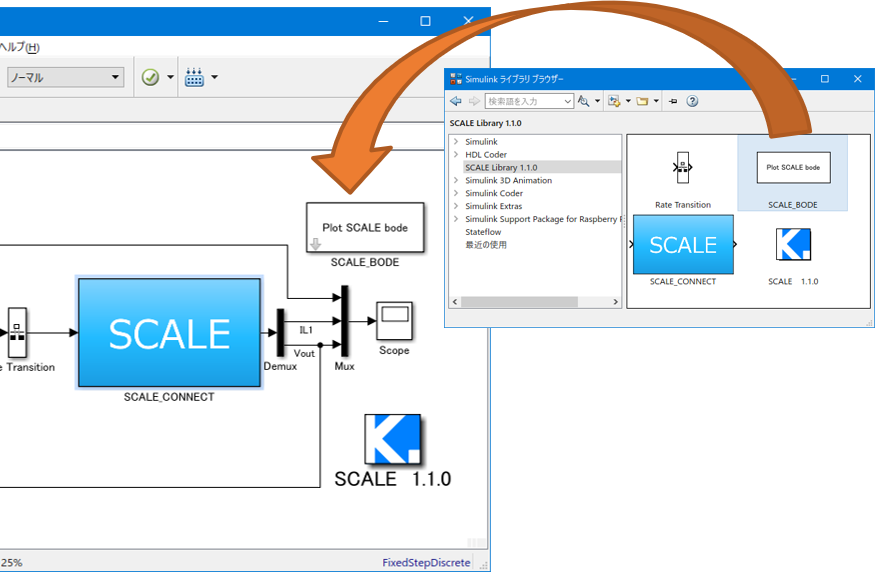This screenshot has width=875, height=572.
Task: Click the open folder icon in Library Browser
Action: point(642,101)
